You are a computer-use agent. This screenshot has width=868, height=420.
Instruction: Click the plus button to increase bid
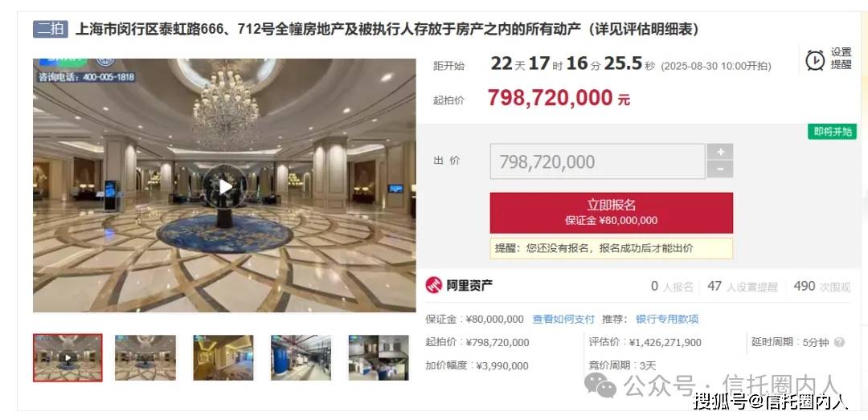tap(719, 152)
